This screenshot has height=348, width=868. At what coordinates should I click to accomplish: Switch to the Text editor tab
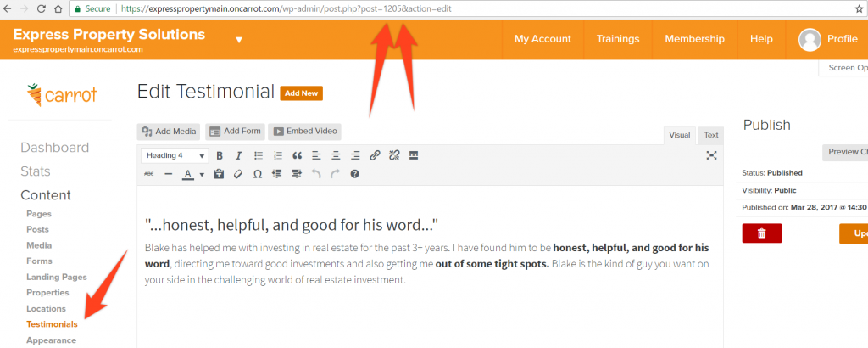710,135
